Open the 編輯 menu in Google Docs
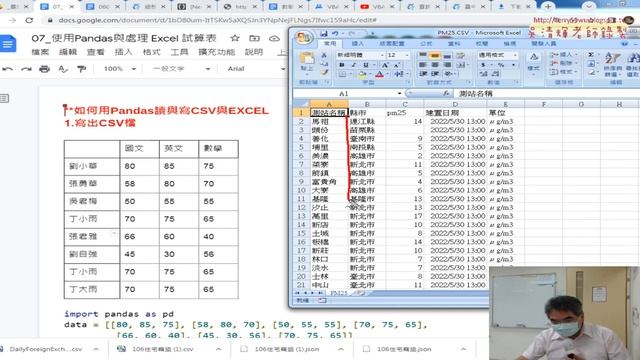 (x=68, y=52)
